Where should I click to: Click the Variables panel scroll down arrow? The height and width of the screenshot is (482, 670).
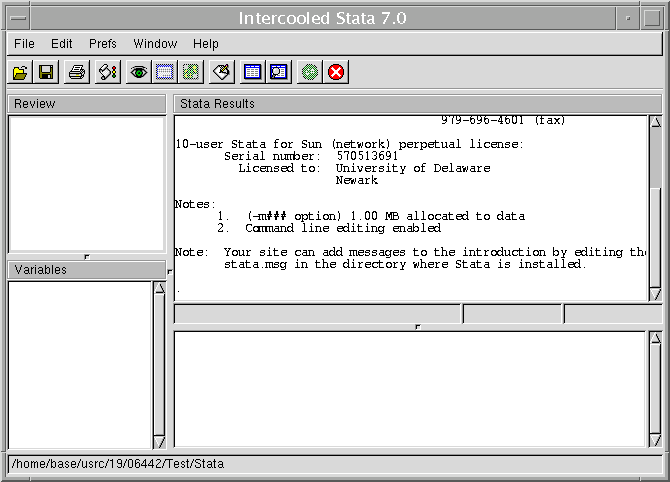point(159,442)
